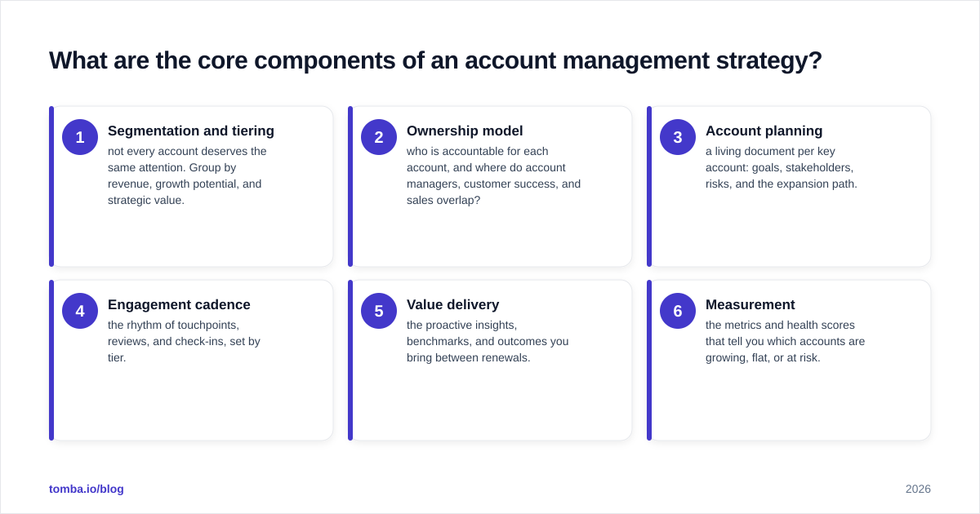Click the number 3 circle badge
Screen dimensions: 980x514
(x=678, y=137)
